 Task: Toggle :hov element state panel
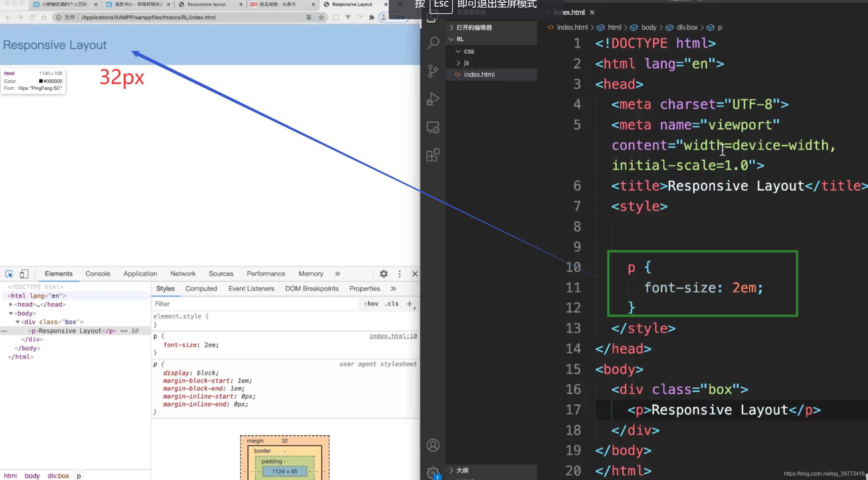[371, 304]
